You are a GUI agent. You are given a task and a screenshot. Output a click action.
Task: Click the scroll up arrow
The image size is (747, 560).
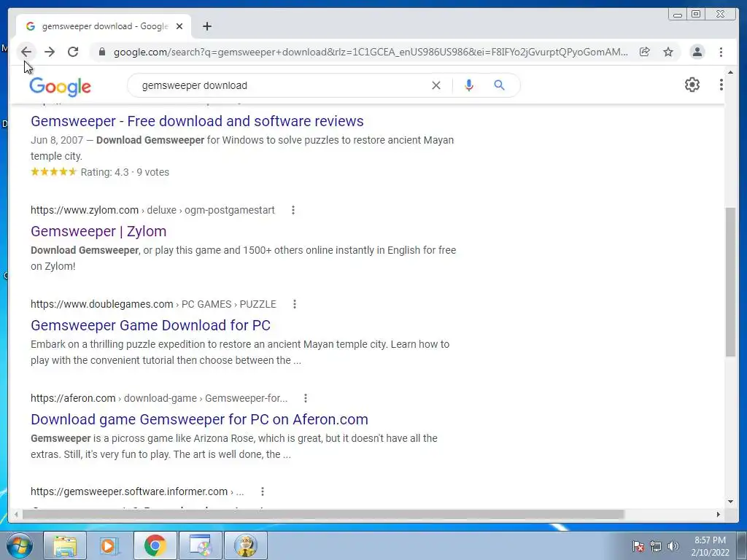pyautogui.click(x=730, y=72)
